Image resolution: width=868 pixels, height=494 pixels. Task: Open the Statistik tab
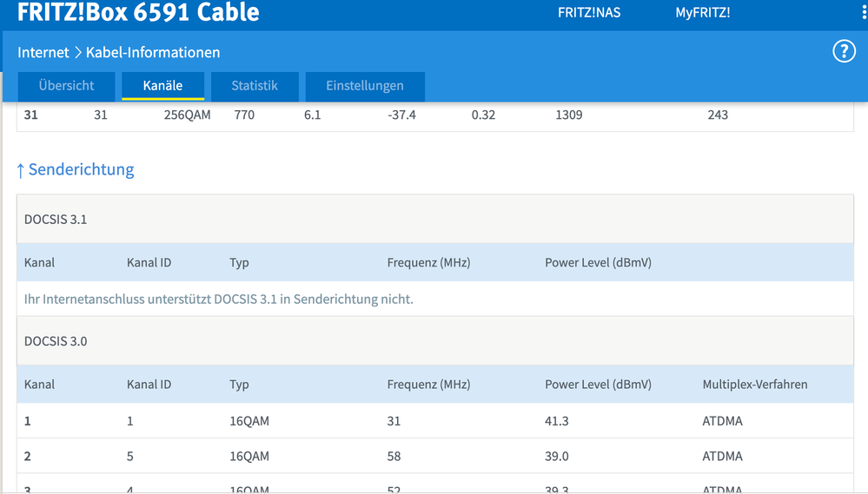(255, 86)
